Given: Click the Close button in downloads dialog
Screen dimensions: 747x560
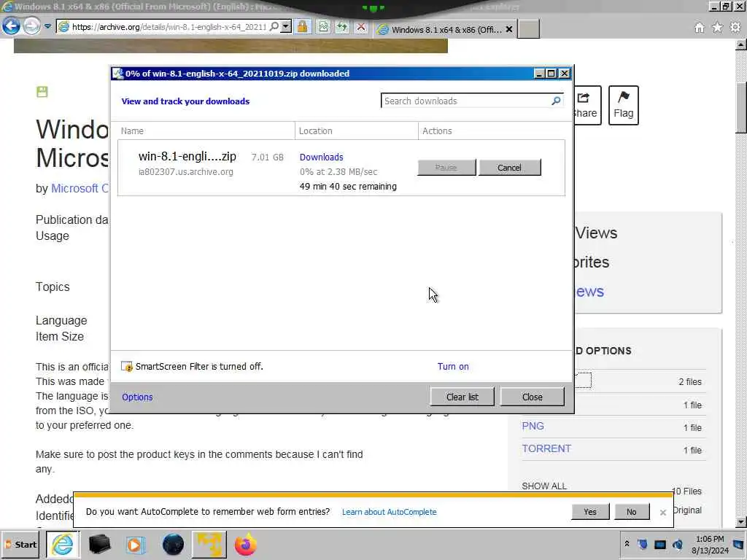Looking at the screenshot, I should [x=532, y=397].
